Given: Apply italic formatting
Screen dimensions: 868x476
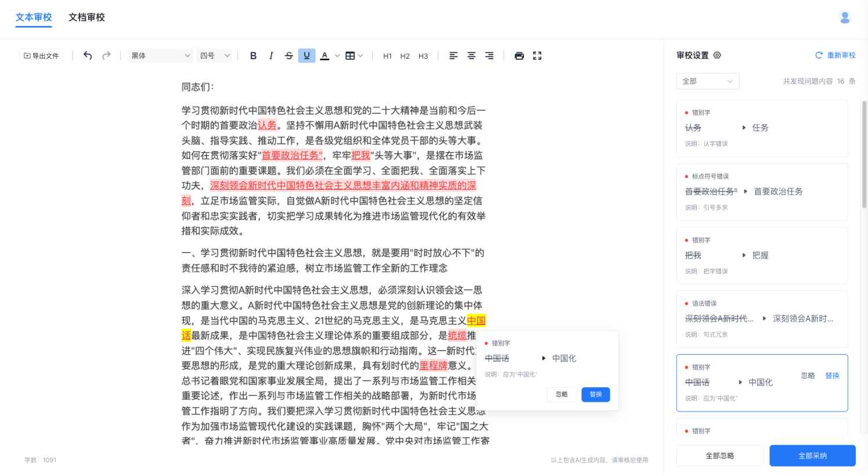Looking at the screenshot, I should [271, 56].
